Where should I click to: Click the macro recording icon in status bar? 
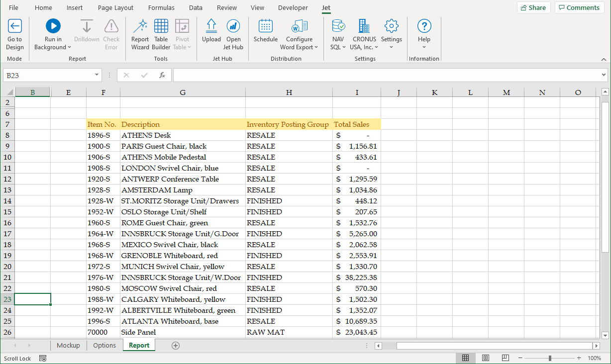[43, 359]
